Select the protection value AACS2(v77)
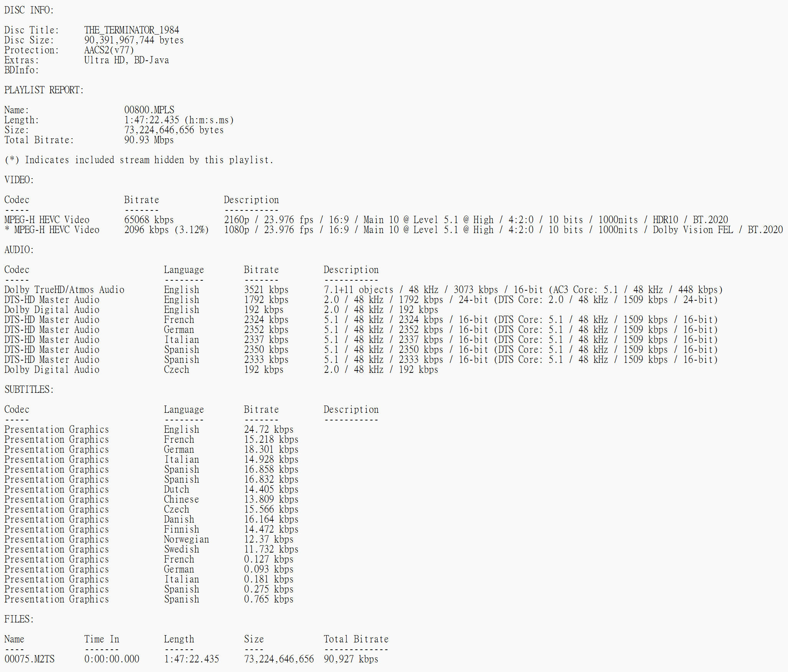The width and height of the screenshot is (788, 672). [109, 50]
